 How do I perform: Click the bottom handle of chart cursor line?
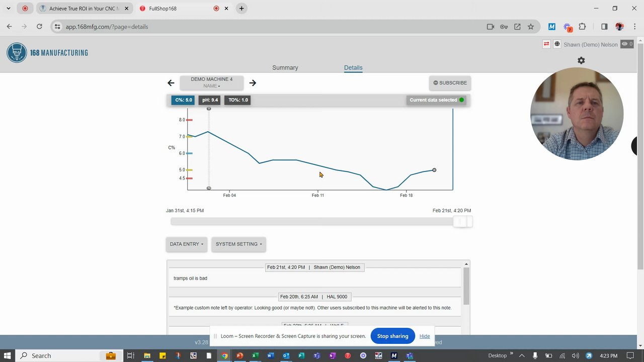[209, 188]
